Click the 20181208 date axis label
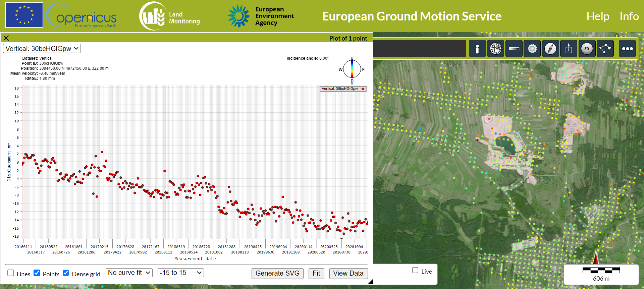 tap(226, 247)
